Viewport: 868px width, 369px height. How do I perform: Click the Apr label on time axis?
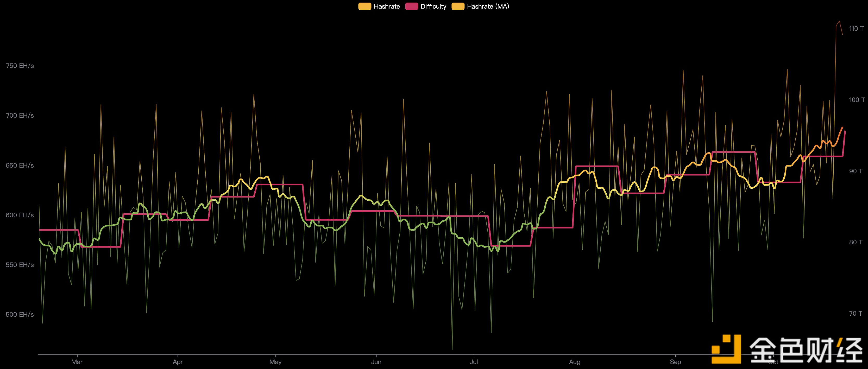point(178,362)
